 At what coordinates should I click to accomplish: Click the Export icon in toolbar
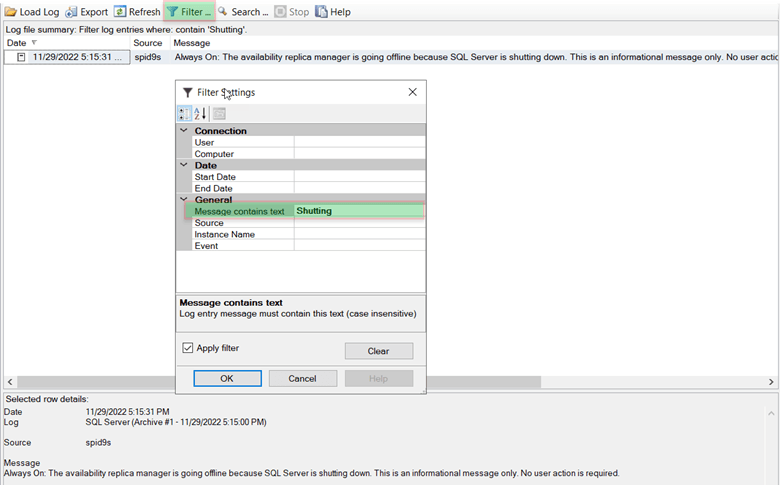(x=71, y=11)
